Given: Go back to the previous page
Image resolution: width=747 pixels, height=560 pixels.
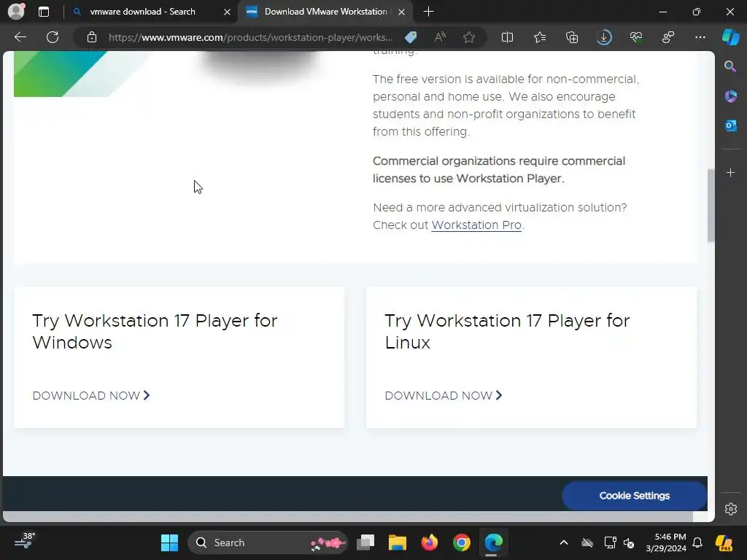Looking at the screenshot, I should coord(20,37).
